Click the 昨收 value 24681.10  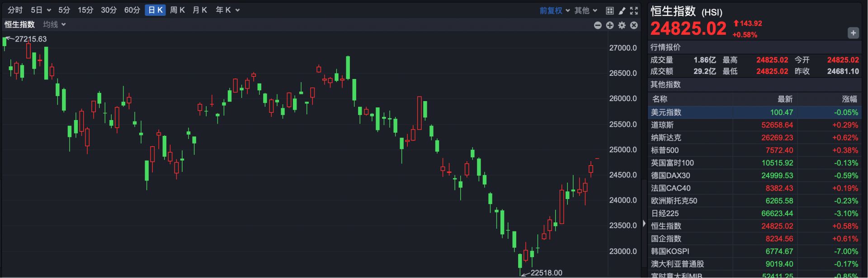click(843, 71)
